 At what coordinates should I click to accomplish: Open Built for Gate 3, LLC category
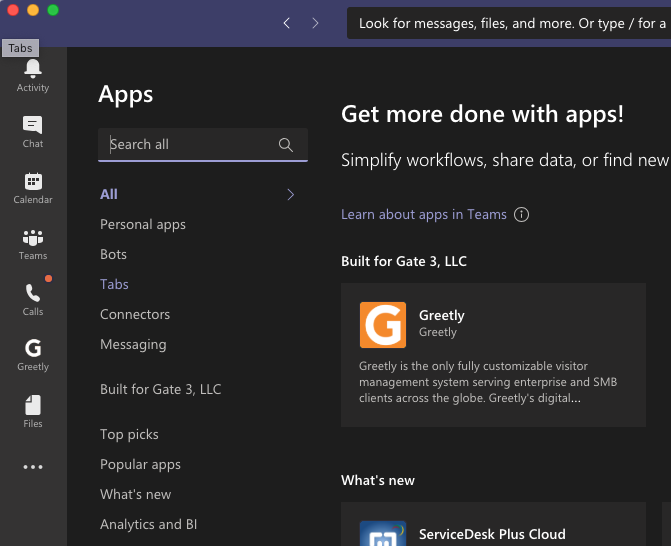coord(160,389)
